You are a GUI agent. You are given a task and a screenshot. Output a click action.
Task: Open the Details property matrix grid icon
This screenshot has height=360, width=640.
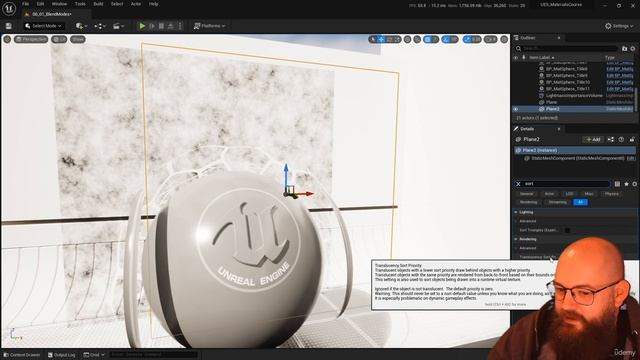[x=617, y=184]
